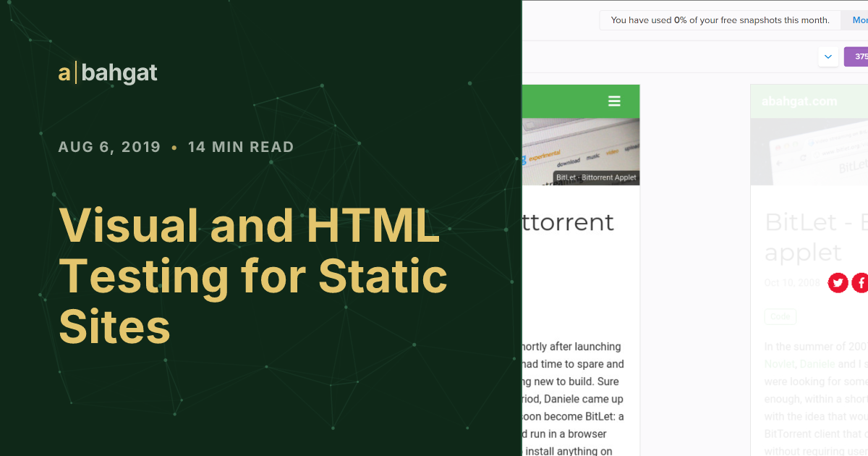Click the title Visual and HTML Testing for Static Sites
Image resolution: width=868 pixels, height=456 pixels.
tap(253, 276)
